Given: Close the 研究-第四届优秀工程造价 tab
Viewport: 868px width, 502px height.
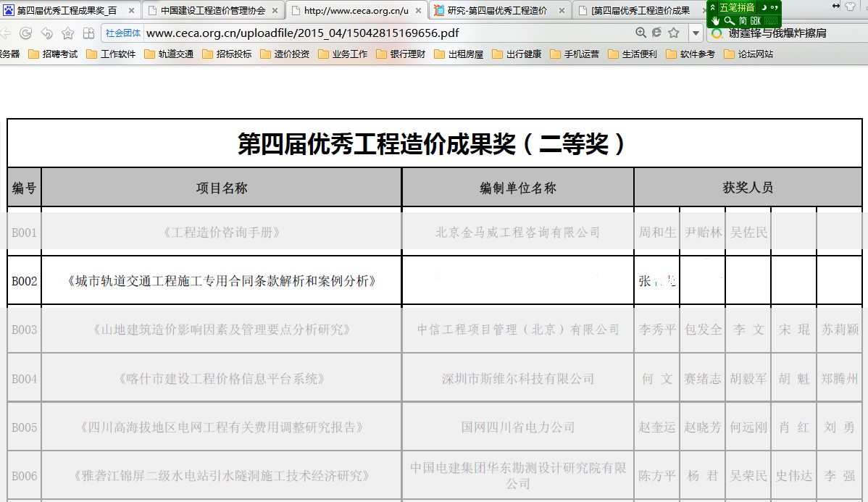Looking at the screenshot, I should click(562, 10).
